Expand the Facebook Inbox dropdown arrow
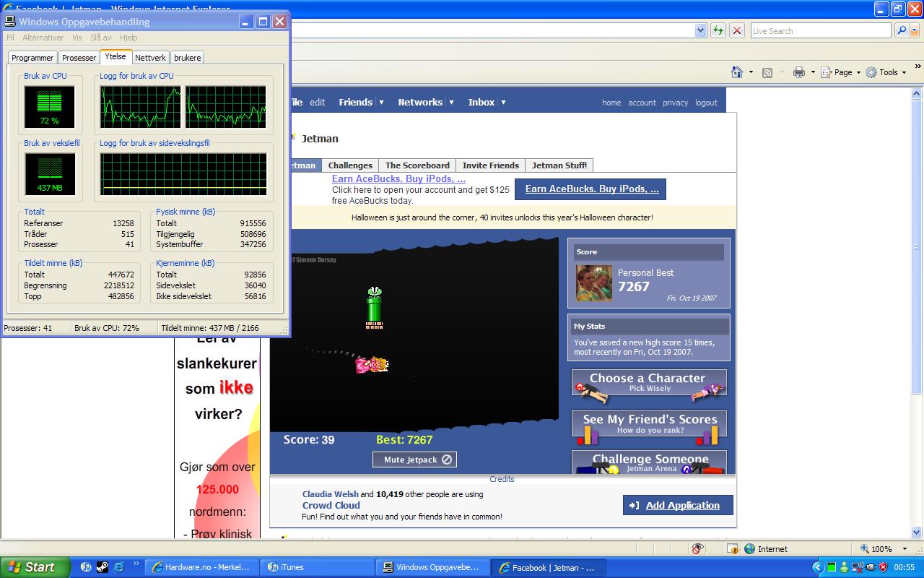The height and width of the screenshot is (578, 924). (503, 103)
